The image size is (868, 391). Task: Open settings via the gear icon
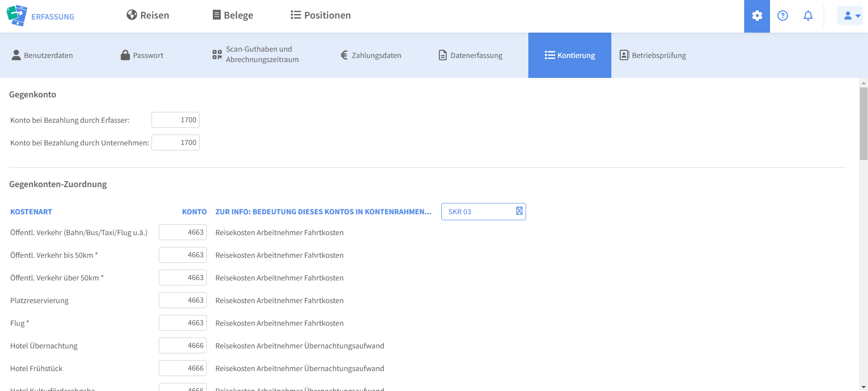pyautogui.click(x=757, y=16)
